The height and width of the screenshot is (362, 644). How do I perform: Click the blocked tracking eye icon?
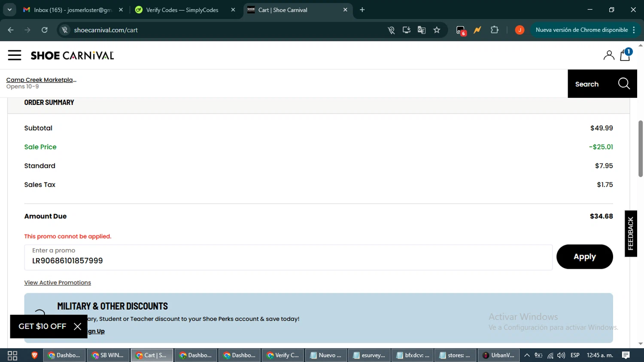[x=391, y=30]
